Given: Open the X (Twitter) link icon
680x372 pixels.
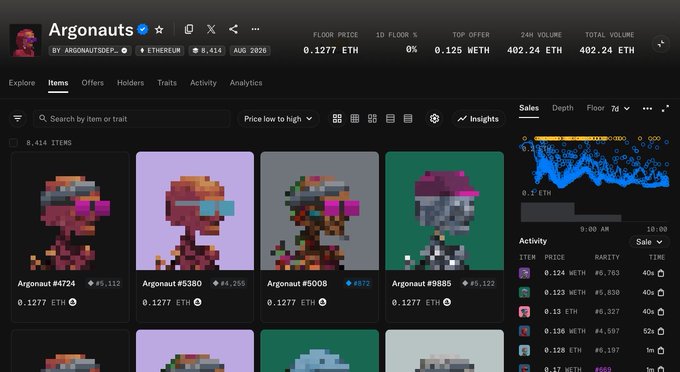Looking at the screenshot, I should (x=211, y=29).
